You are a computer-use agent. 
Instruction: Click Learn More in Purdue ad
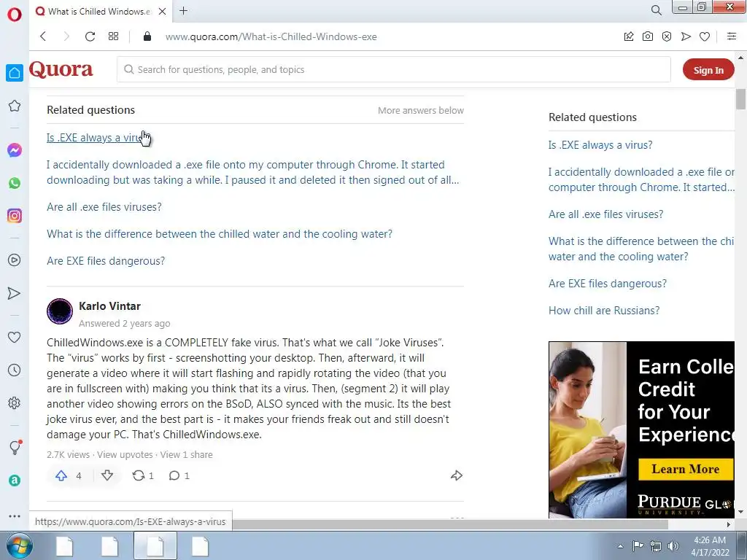[x=686, y=470]
